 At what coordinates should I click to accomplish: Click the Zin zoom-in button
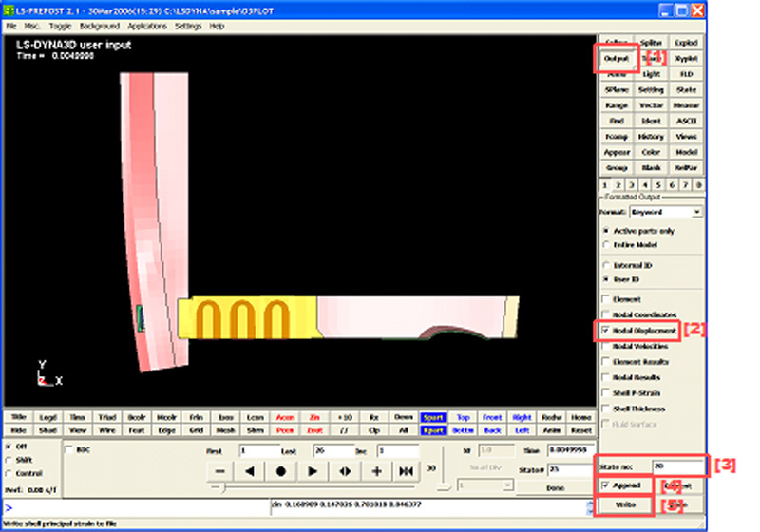pyautogui.click(x=314, y=417)
